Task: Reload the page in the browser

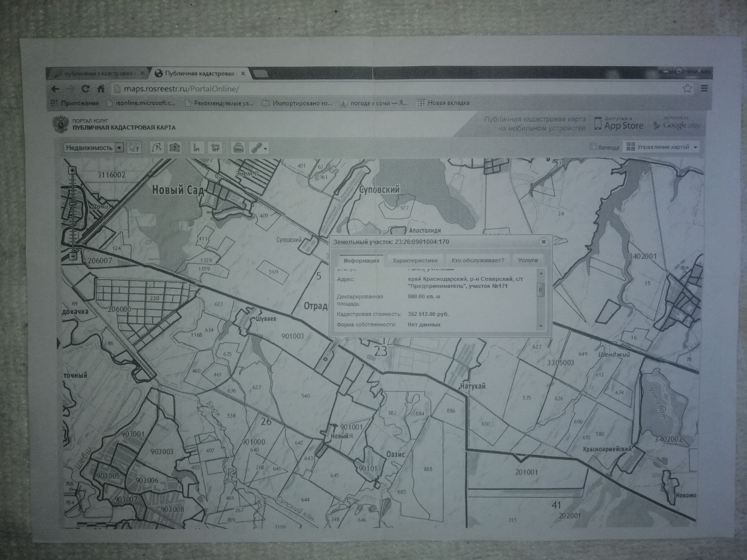Action: click(85, 89)
